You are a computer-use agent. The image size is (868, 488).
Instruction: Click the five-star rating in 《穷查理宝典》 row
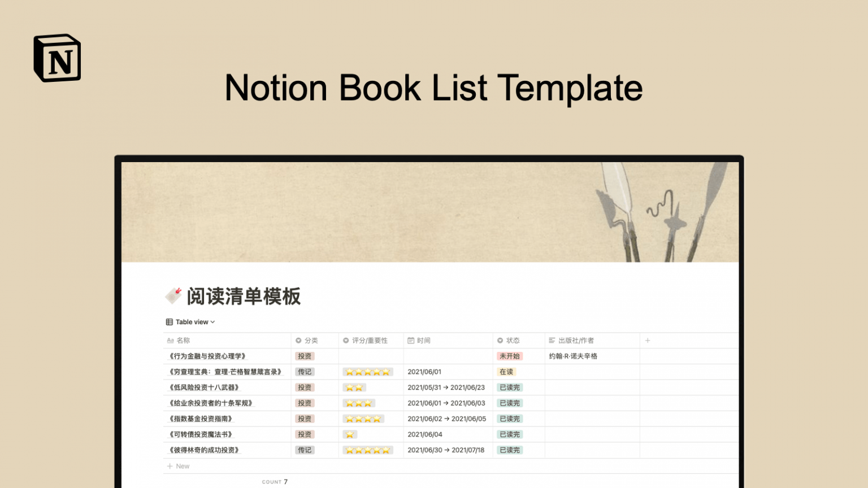pyautogui.click(x=368, y=372)
